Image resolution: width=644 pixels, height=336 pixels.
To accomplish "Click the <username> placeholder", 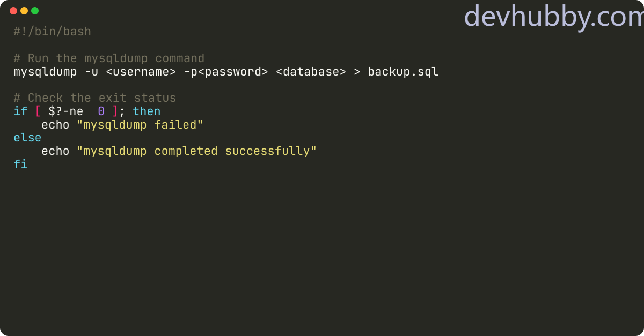I will click(141, 72).
